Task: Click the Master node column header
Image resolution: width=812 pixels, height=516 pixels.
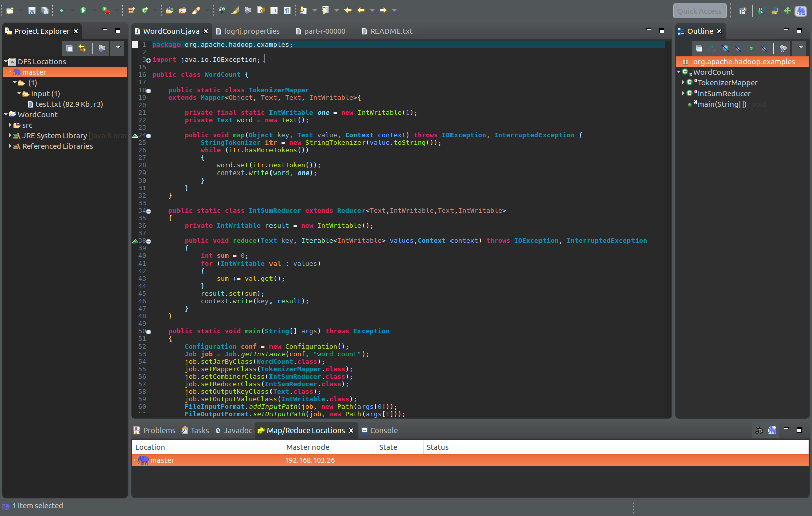Action: (329, 447)
